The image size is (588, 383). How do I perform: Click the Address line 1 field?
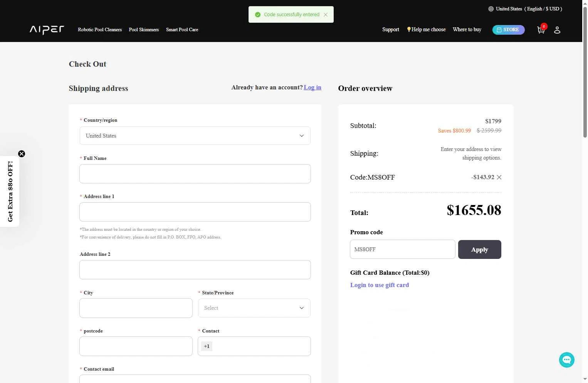pyautogui.click(x=195, y=212)
